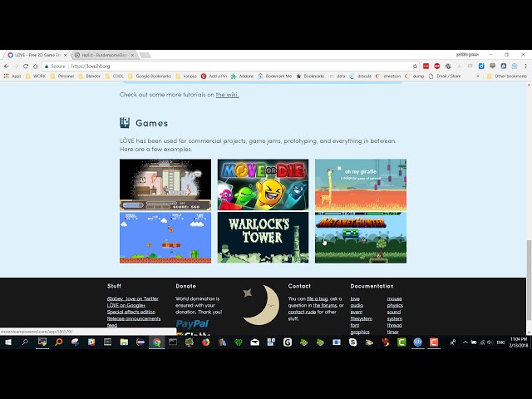532x399 pixels.
Task: Open File Explorer from the taskbar
Action: tap(124, 342)
